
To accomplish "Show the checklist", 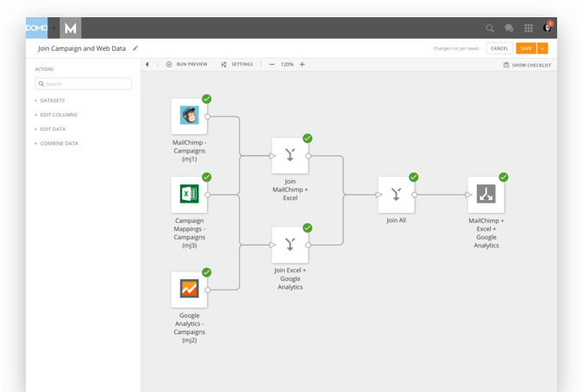I will tap(527, 65).
